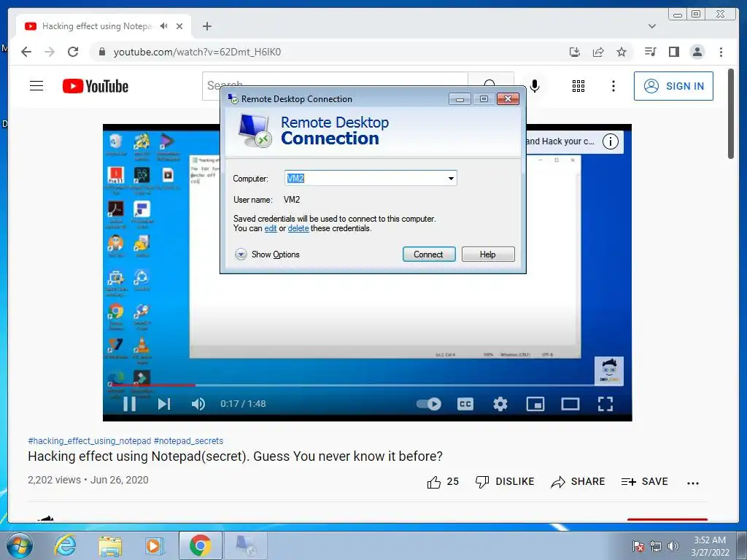This screenshot has height=560, width=747.
Task: Install app icon in address bar
Action: 575,52
